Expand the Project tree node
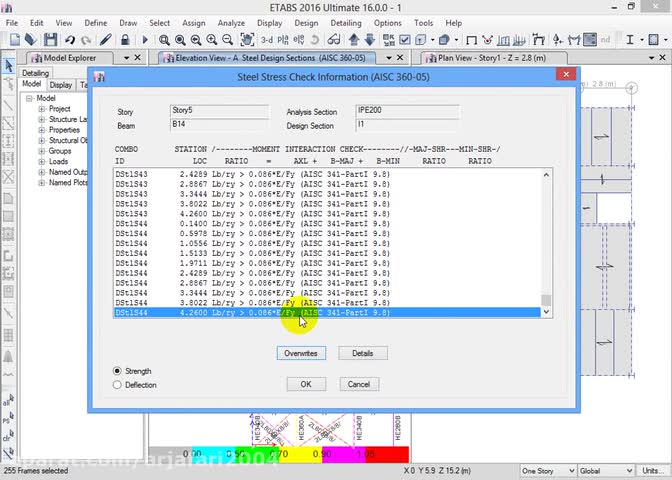The image size is (672, 480). [x=42, y=109]
